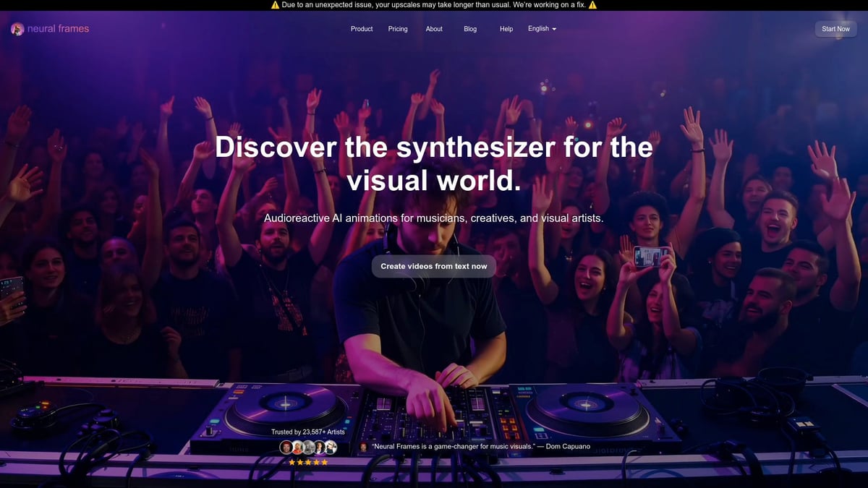Select the first artist avatar
This screenshot has width=868, height=488.
(286, 447)
